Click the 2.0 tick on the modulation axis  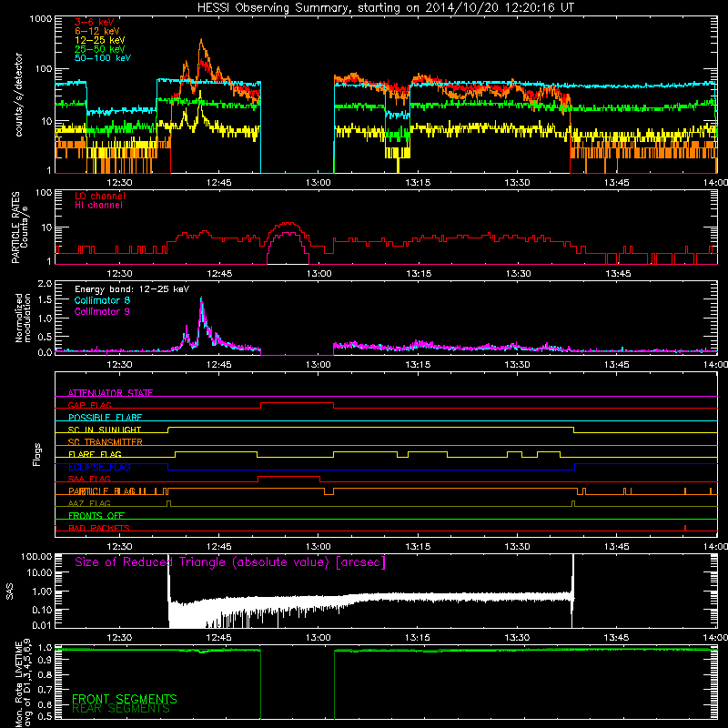45,284
